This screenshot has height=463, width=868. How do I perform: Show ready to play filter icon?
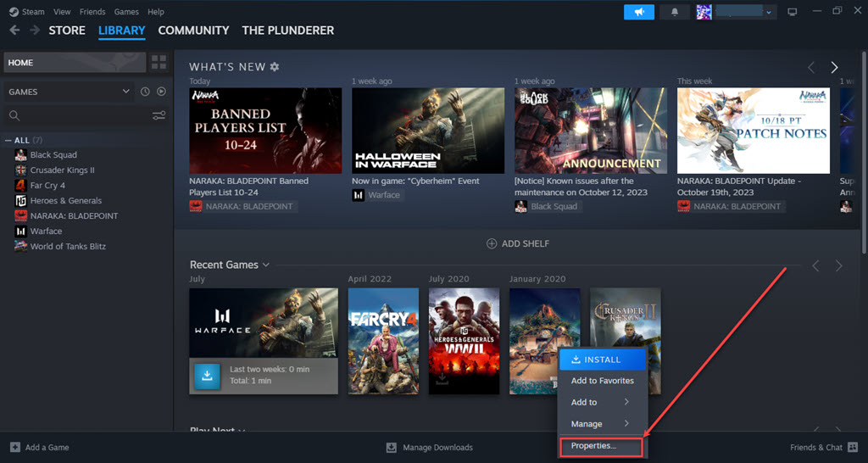[x=161, y=92]
